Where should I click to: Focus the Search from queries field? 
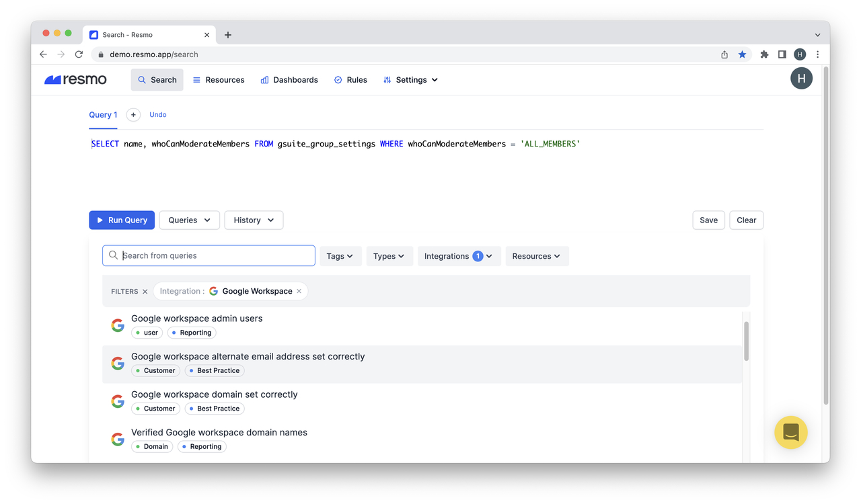coord(209,255)
